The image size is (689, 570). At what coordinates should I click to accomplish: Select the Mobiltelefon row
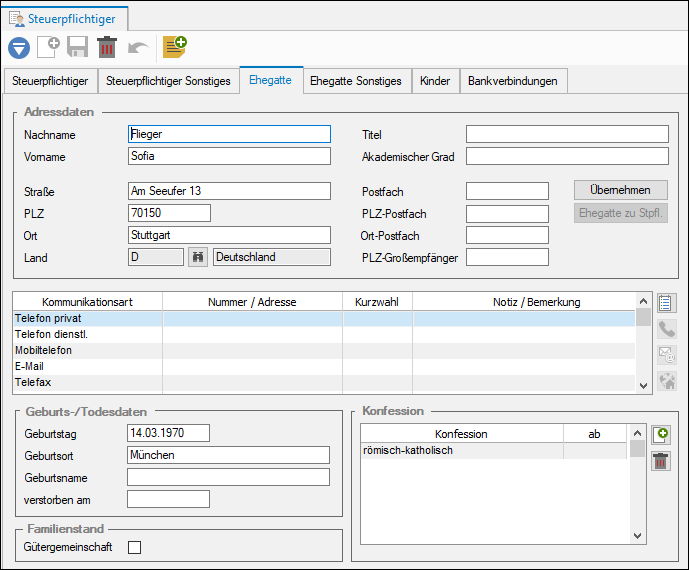(324, 350)
